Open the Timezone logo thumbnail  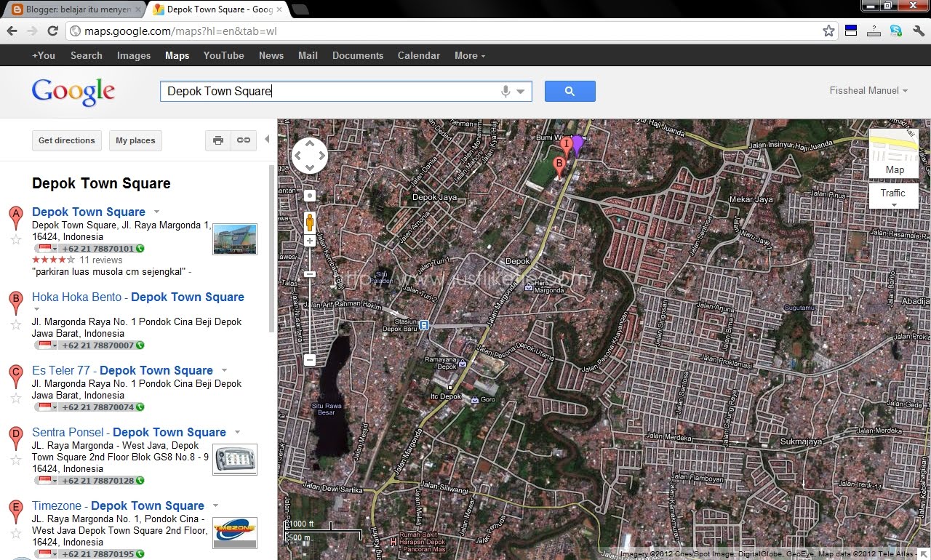point(235,532)
